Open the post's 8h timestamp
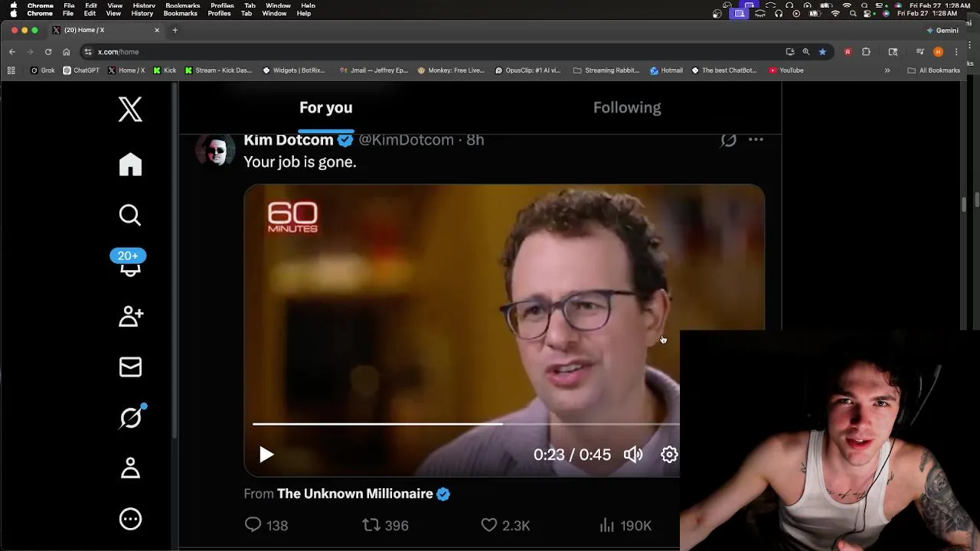 coord(475,140)
